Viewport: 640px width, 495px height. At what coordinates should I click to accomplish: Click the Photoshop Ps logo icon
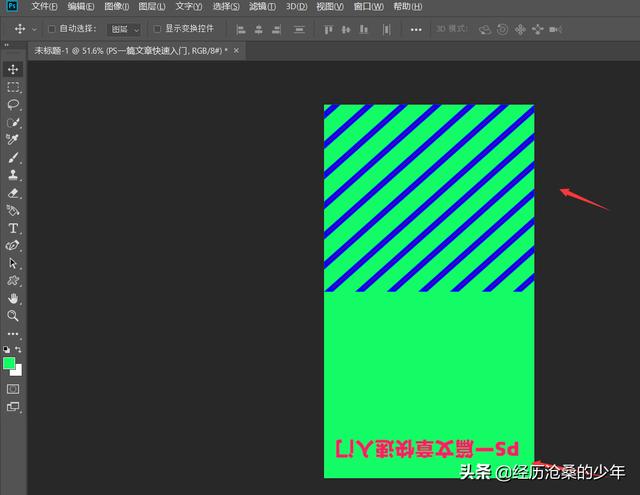(13, 6)
